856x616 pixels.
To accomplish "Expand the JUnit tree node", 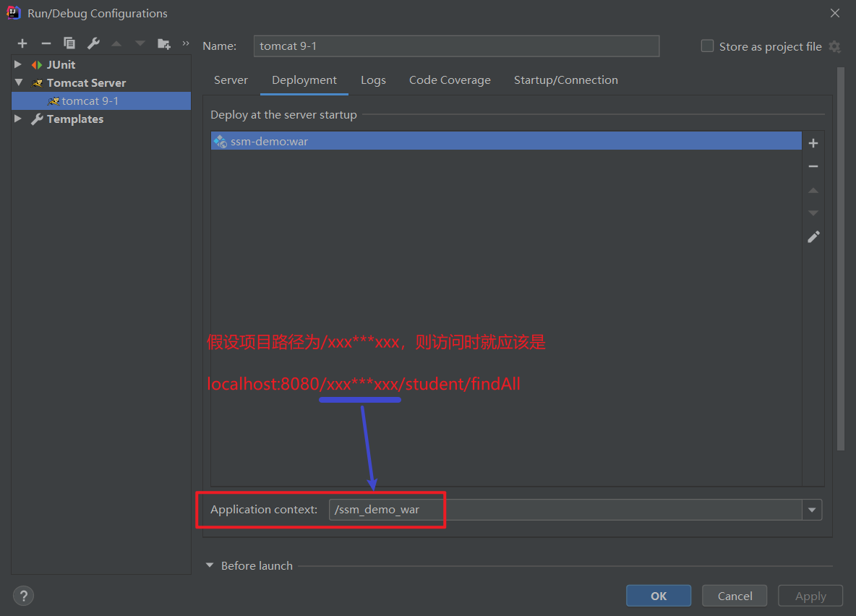I will 18,64.
